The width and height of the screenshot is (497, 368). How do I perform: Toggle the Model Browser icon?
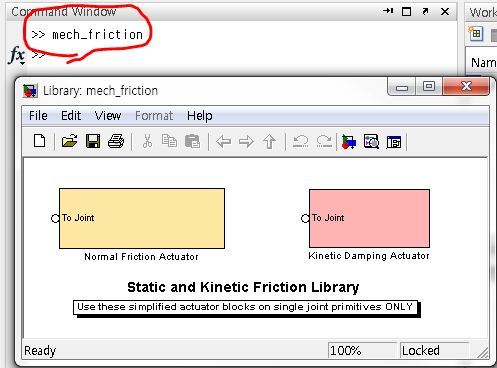pos(394,142)
